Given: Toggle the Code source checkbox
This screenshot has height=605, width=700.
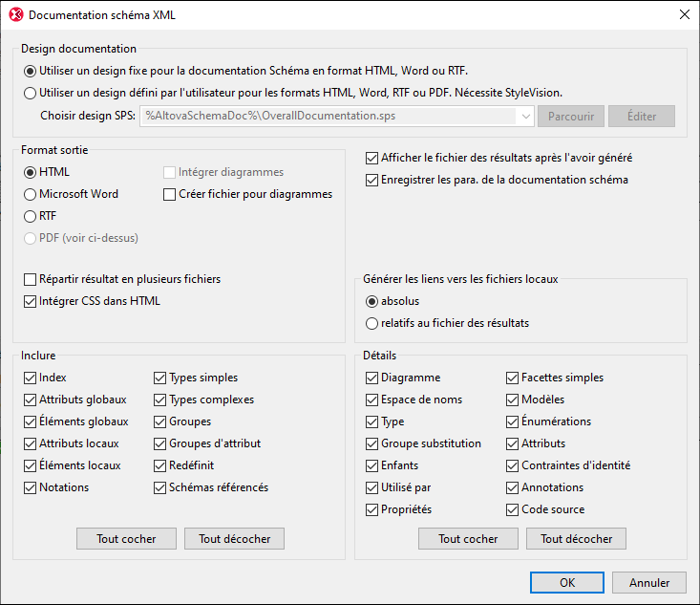Looking at the screenshot, I should point(513,509).
